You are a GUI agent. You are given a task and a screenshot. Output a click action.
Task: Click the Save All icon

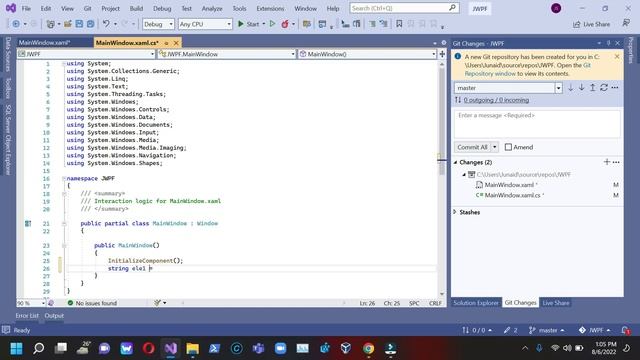pyautogui.click(x=90, y=24)
